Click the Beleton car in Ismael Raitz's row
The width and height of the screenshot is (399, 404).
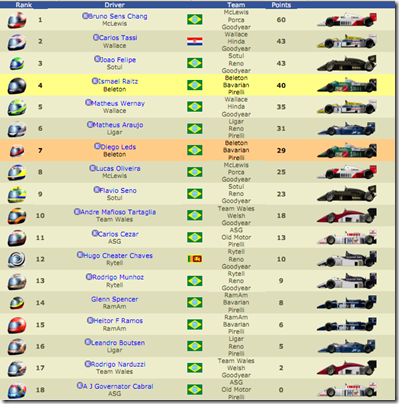pyautogui.click(x=347, y=85)
